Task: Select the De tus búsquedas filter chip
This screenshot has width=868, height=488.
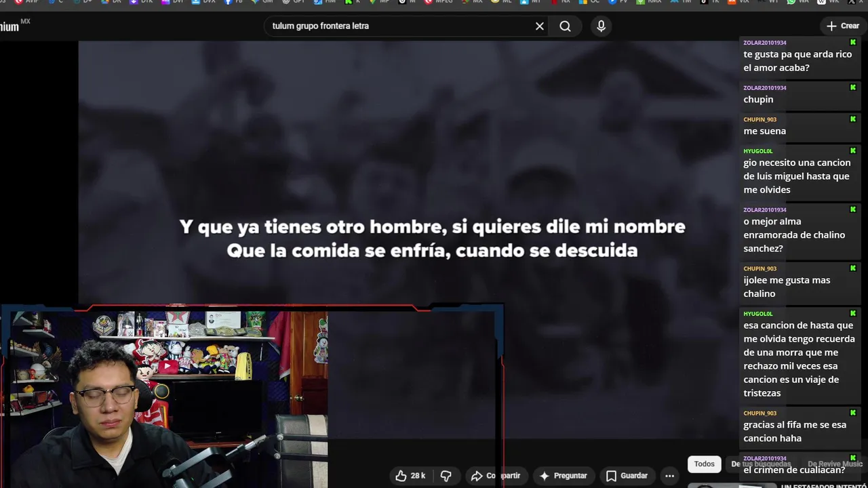Action: point(761,464)
